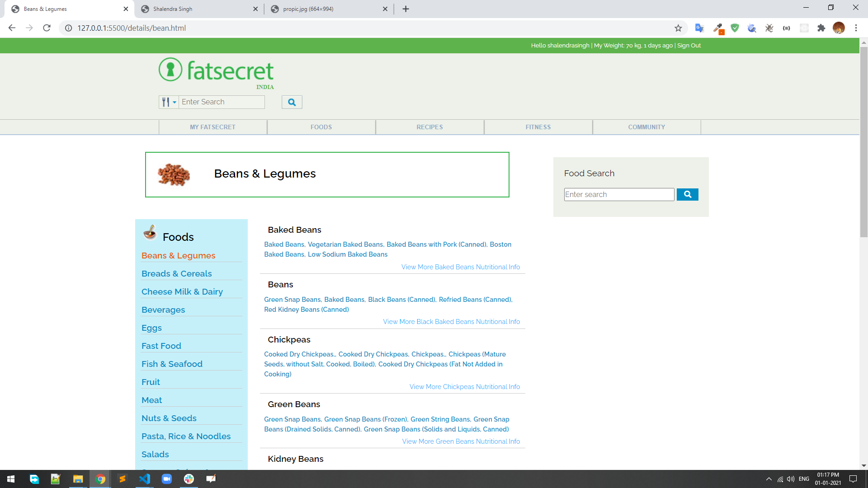
Task: Click the header magnifier search button
Action: point(292,102)
